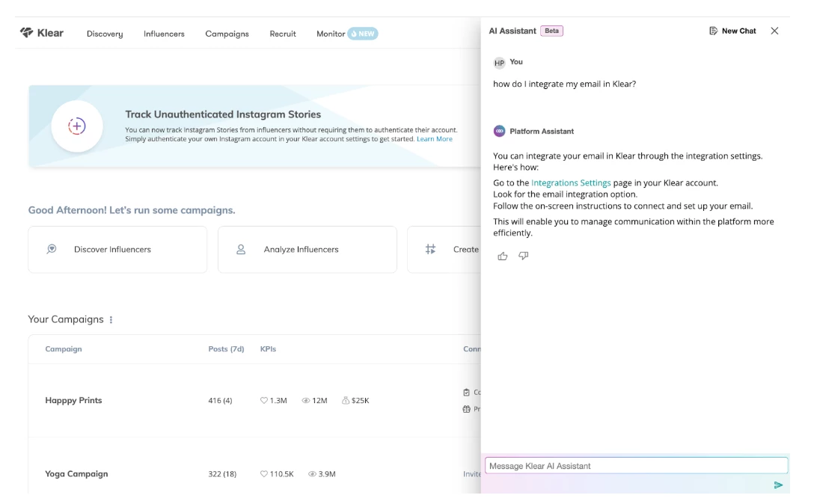Open the Monitor menu item
814x504 pixels.
point(331,34)
